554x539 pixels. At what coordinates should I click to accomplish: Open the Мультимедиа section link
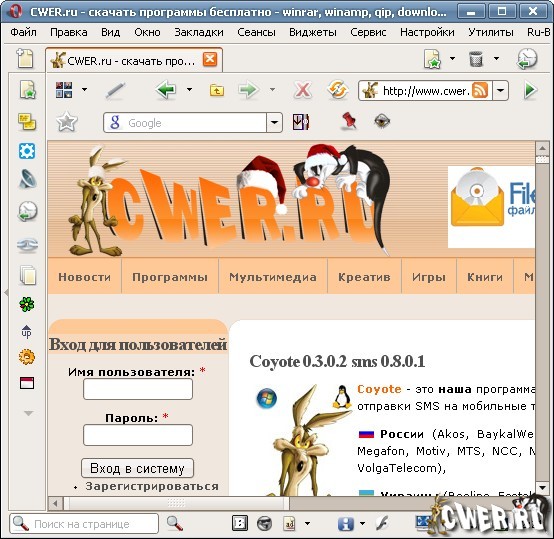[273, 277]
